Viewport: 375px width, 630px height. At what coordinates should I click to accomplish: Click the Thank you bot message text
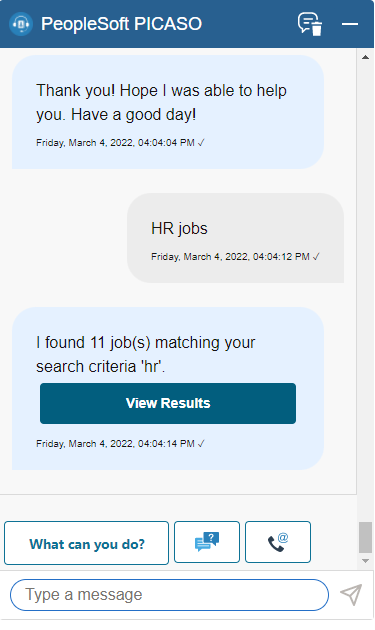161,102
